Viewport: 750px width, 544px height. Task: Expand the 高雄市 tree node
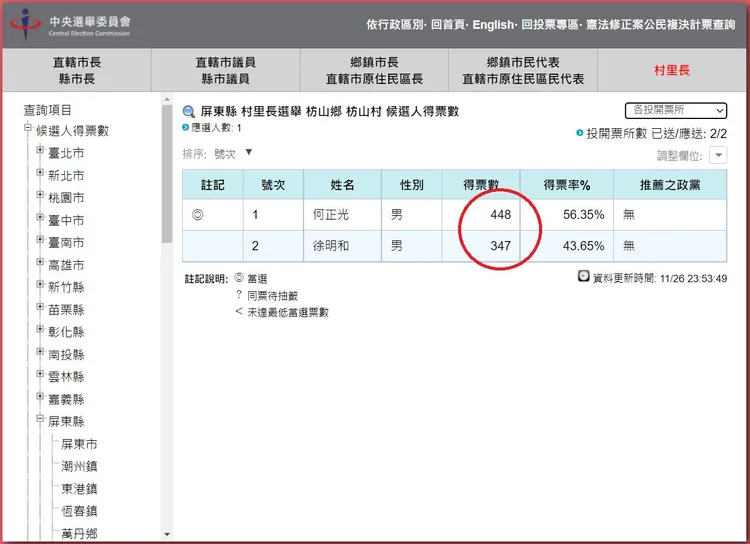[40, 265]
